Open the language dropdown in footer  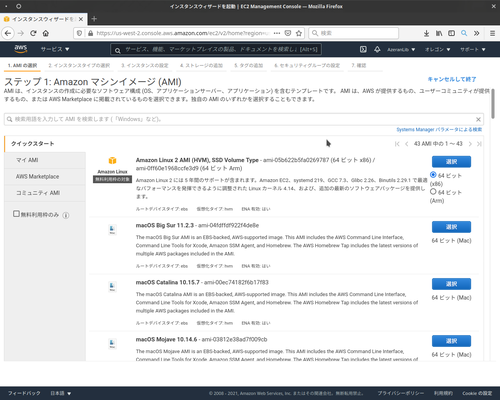click(x=61, y=393)
